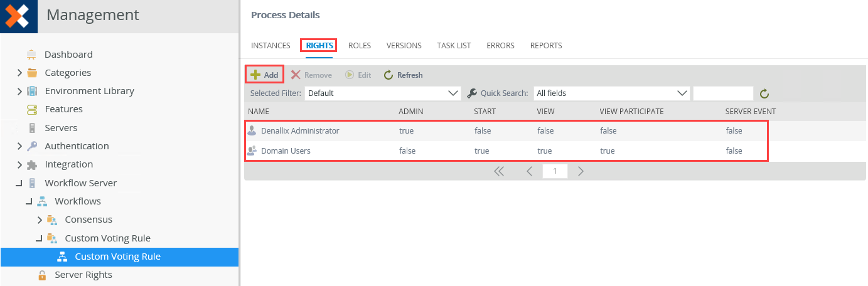Go to next page arrow

point(581,171)
